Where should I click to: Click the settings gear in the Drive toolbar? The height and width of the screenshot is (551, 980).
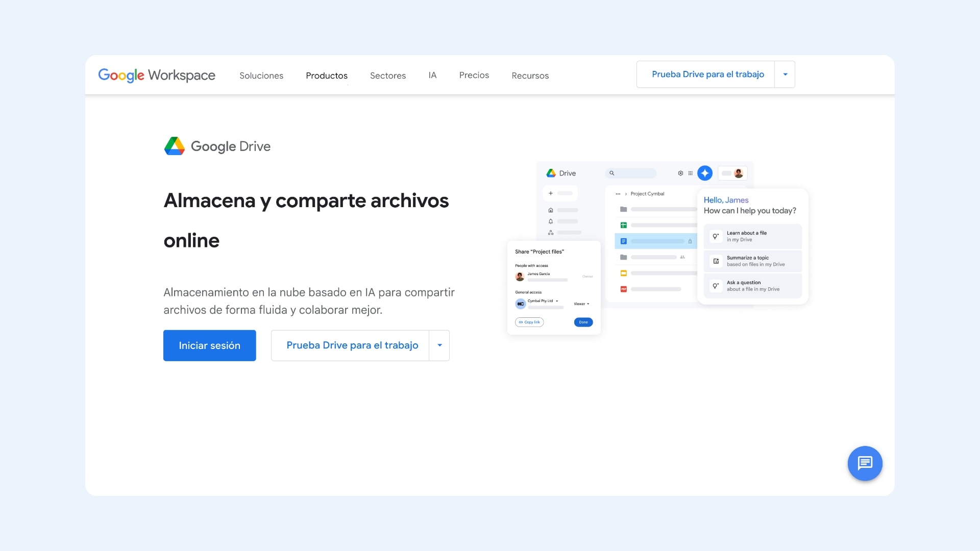pyautogui.click(x=680, y=173)
